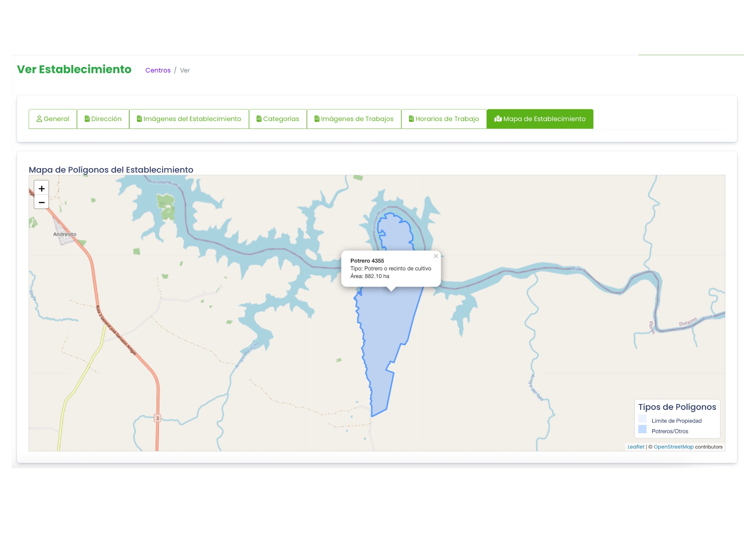Click the user icon on General tab
The image size is (756, 547).
(x=39, y=119)
